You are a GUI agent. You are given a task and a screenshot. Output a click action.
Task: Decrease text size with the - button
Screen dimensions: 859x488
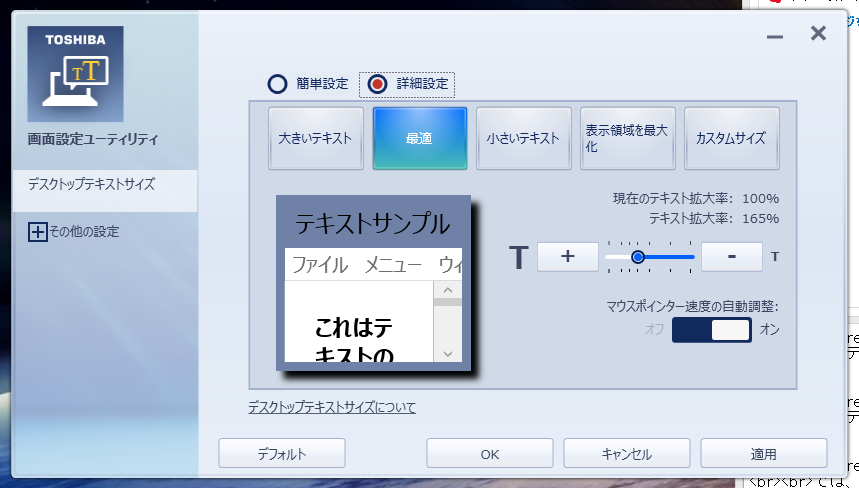click(x=732, y=256)
